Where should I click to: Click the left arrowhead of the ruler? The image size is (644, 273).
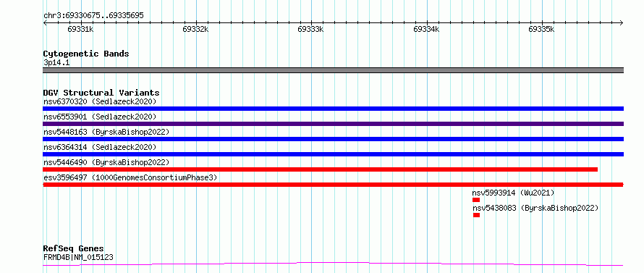tap(45, 22)
